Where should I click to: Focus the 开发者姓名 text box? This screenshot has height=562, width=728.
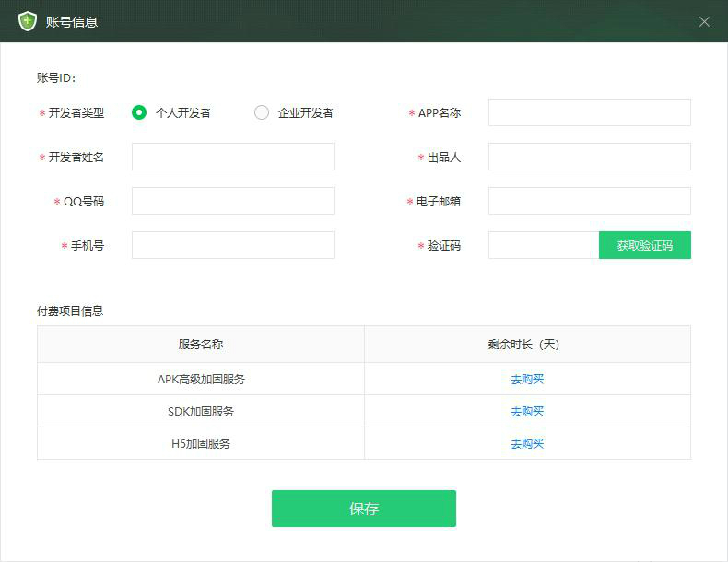pos(232,157)
